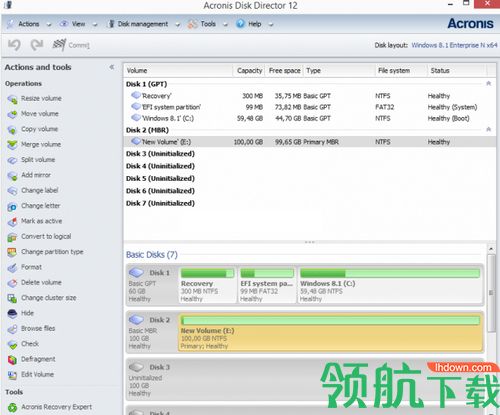Sort by the Status column header
500x415 pixels.
[x=457, y=71]
